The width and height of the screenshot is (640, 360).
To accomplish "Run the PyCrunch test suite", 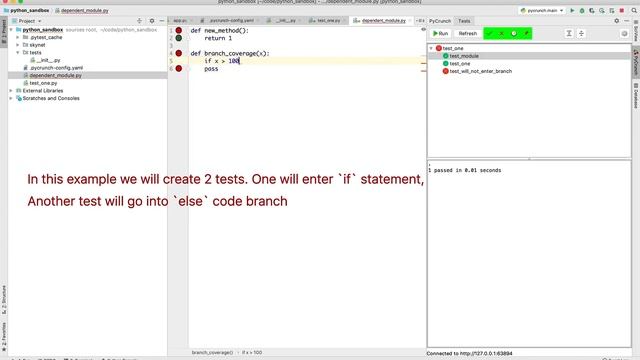I will click(440, 33).
